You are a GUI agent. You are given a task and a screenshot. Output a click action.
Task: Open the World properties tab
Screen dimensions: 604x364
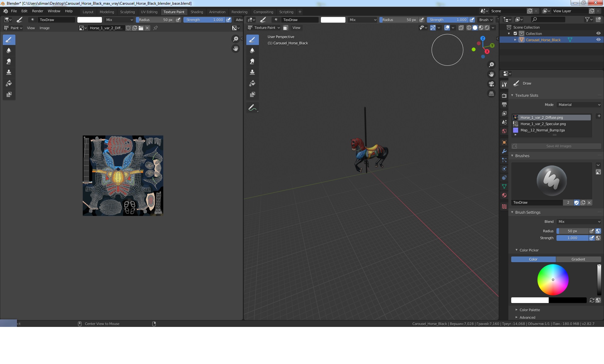click(x=504, y=131)
